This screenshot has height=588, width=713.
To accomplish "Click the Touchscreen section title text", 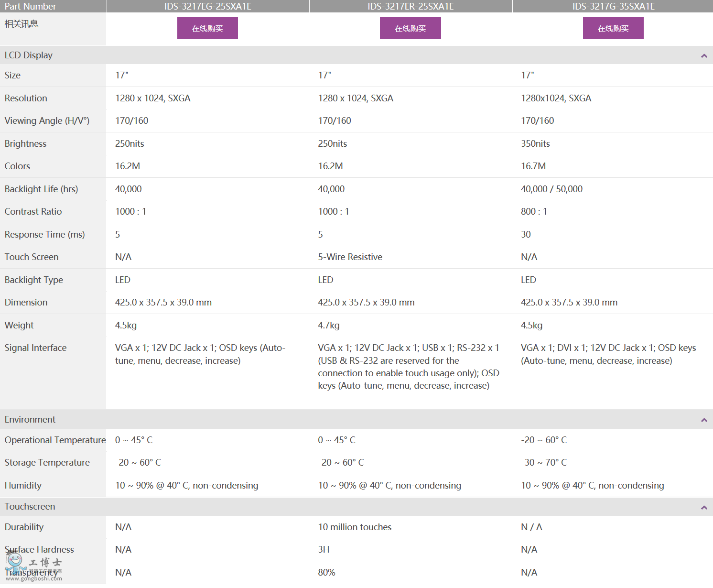I will tap(30, 507).
